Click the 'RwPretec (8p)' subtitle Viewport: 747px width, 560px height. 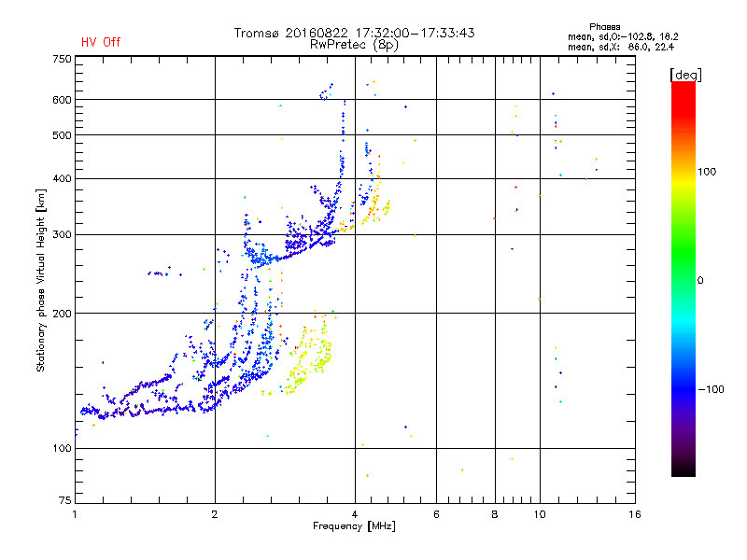pos(354,45)
